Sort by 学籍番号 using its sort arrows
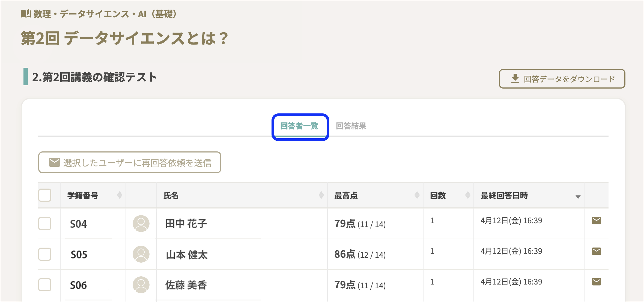The image size is (644, 302). click(x=120, y=195)
